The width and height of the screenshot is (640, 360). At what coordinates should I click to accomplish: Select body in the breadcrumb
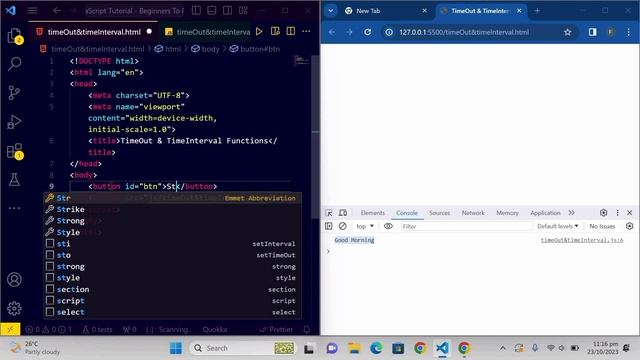205,49
